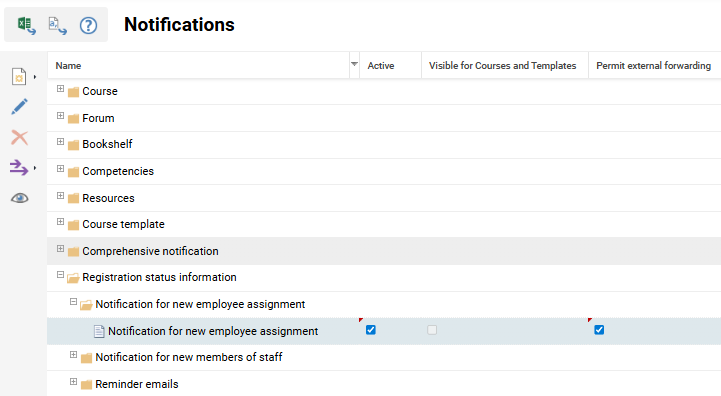The image size is (721, 396).
Task: Open the new notification dropdown arrow
Action: point(35,77)
